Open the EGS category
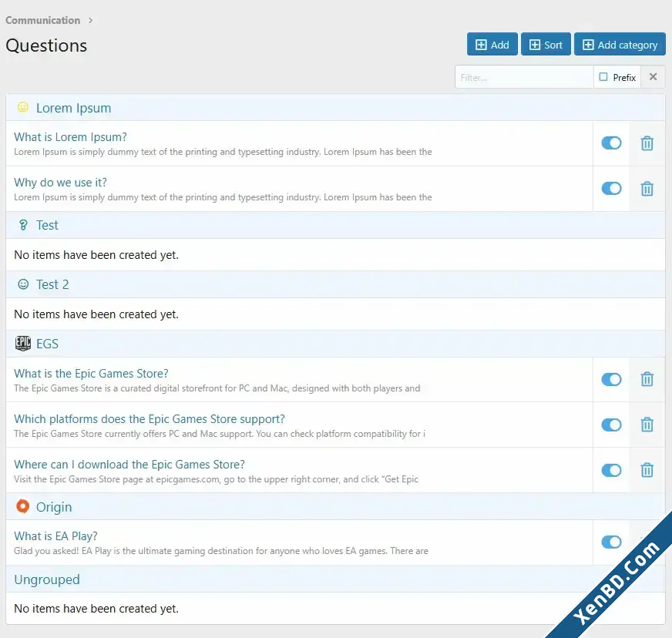The width and height of the screenshot is (672, 638). [x=47, y=344]
